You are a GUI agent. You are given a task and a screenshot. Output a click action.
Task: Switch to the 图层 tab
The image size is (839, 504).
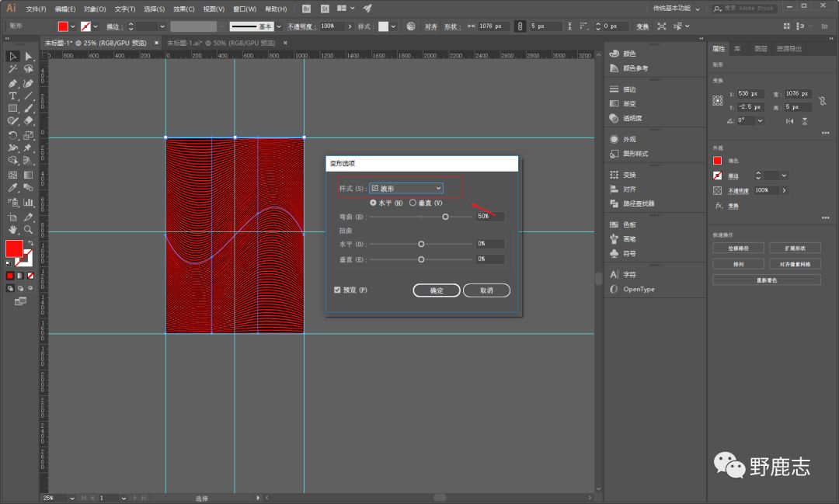(x=761, y=49)
